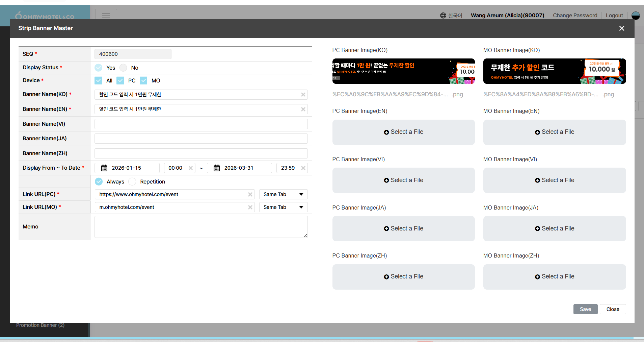Select a file for PC Banner Image(VI)
The width and height of the screenshot is (644, 342).
(x=404, y=180)
